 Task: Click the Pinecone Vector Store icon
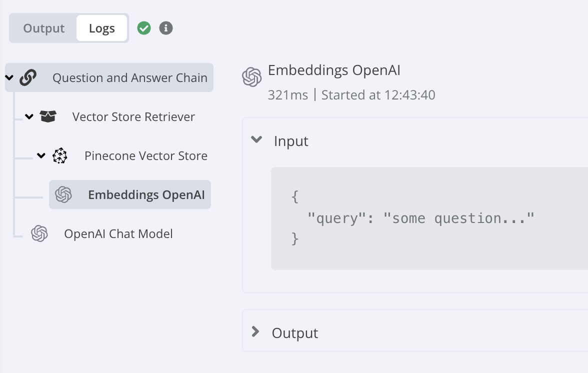[x=60, y=155]
